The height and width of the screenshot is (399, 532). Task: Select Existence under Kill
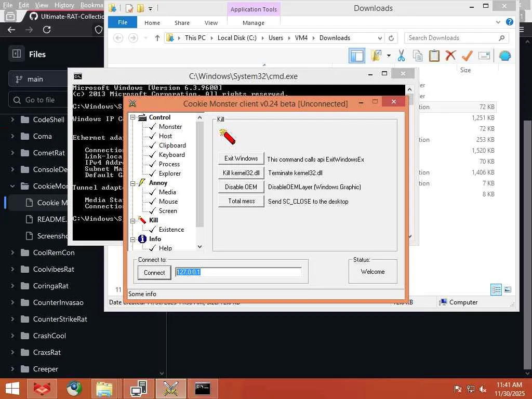(x=171, y=230)
